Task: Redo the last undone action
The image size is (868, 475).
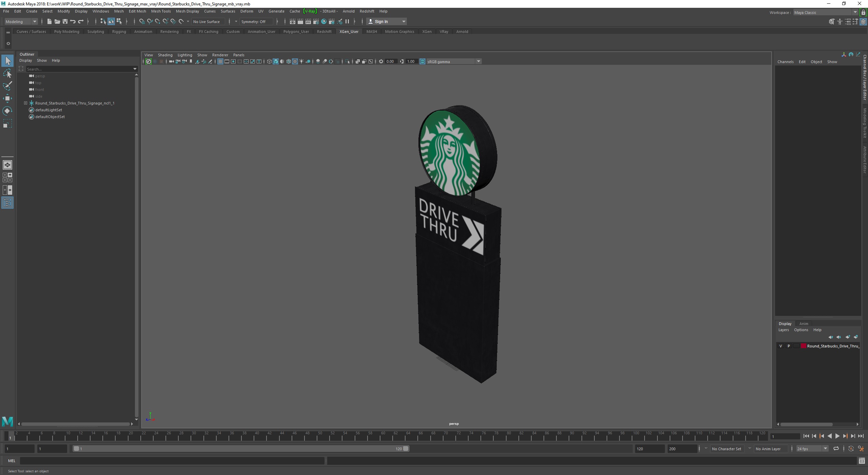Action: click(81, 21)
